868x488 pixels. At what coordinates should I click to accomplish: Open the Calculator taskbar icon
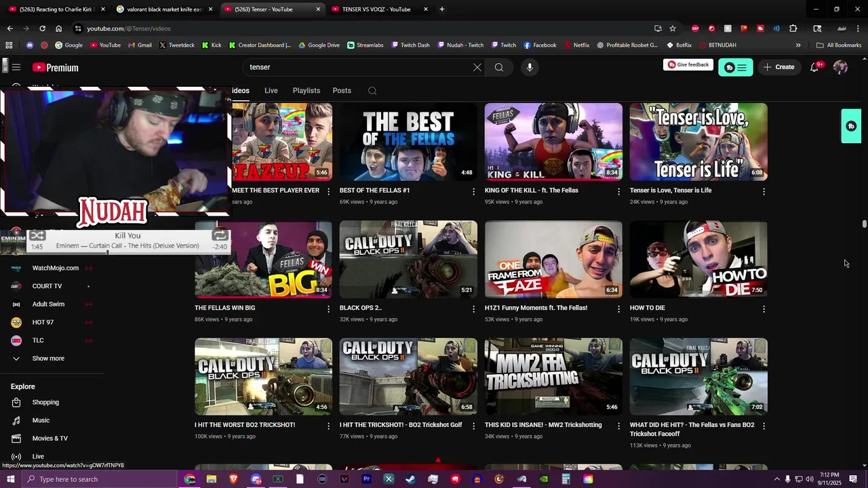click(566, 479)
